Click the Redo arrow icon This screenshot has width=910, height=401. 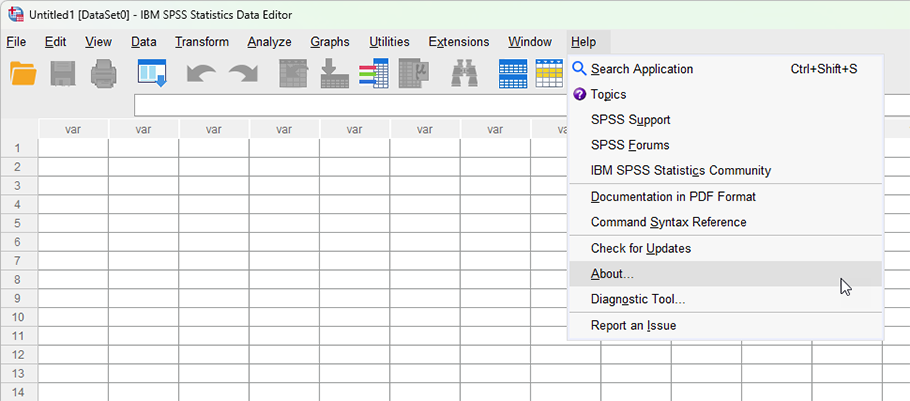[243, 74]
